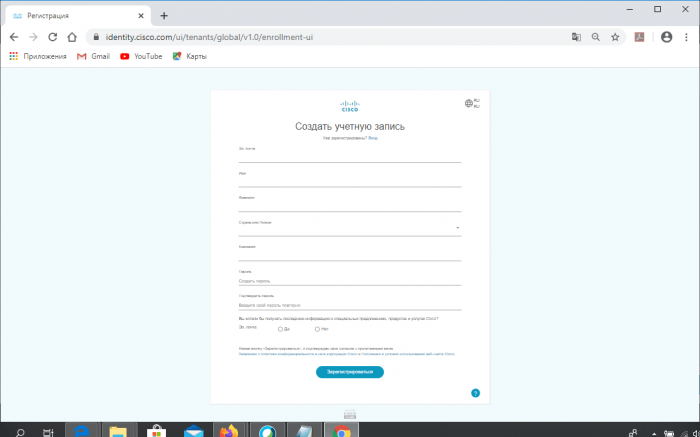Bookmark this page with the star icon

point(615,37)
